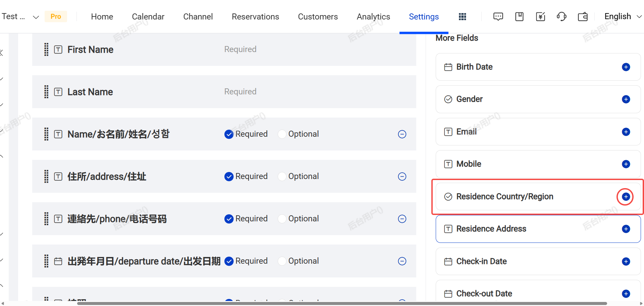Add the Check-out Date field
The image size is (644, 306).
(x=626, y=294)
